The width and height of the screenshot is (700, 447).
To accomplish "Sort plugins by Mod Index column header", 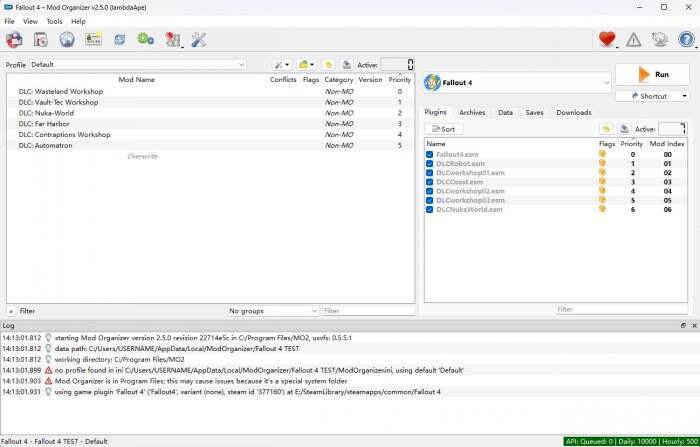I will tap(667, 144).
